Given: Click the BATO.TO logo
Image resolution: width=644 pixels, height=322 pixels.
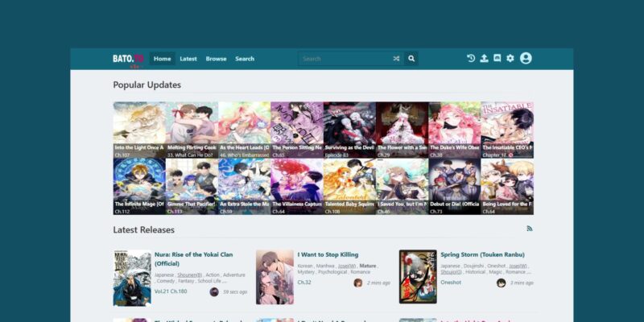Looking at the screenshot, I should (x=128, y=59).
